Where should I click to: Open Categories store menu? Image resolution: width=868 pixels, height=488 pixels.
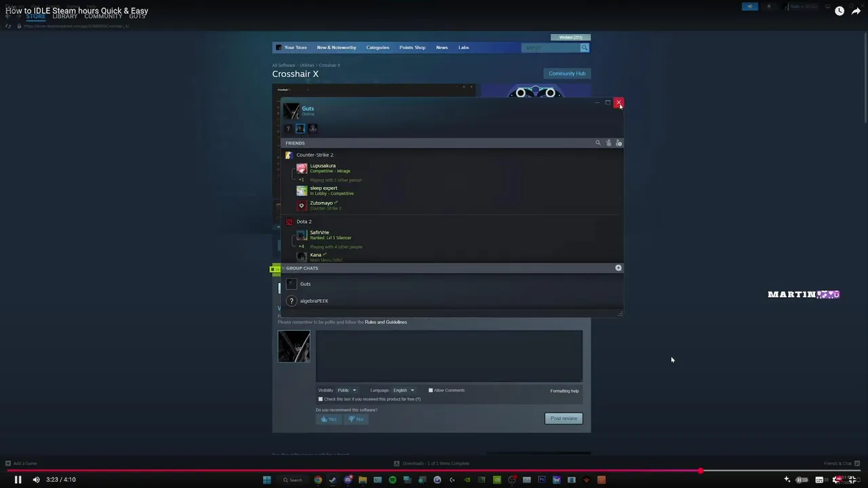click(x=378, y=47)
